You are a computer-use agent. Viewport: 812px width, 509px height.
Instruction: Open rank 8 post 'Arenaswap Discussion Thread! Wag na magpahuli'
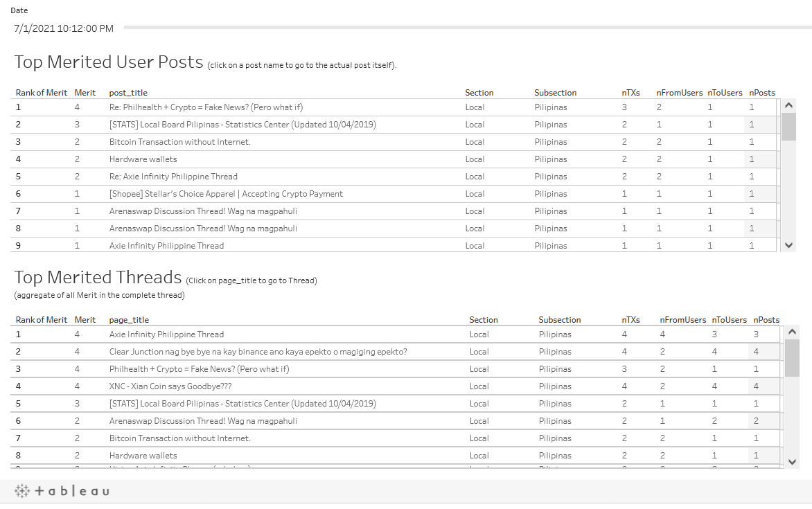203,229
